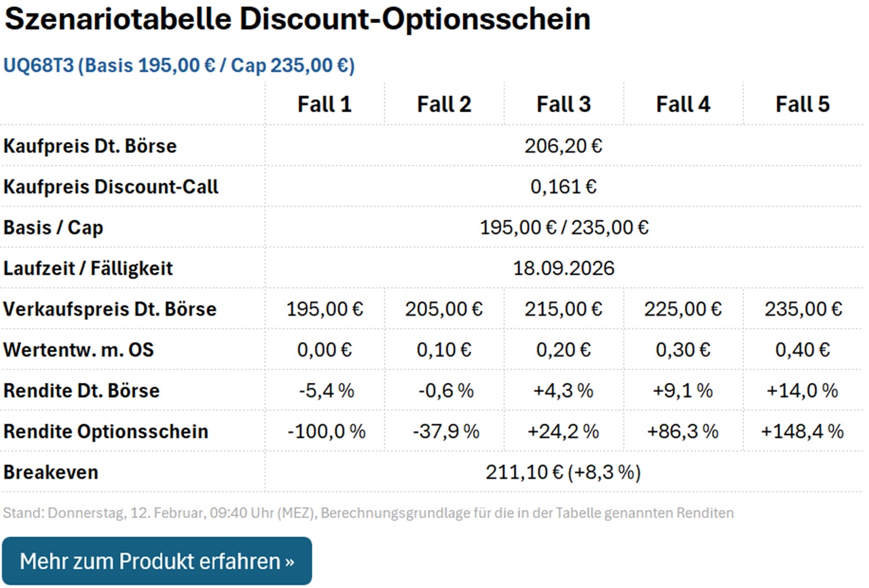The width and height of the screenshot is (869, 588).
Task: Click the 206,20 € purchase price value
Action: point(563,145)
